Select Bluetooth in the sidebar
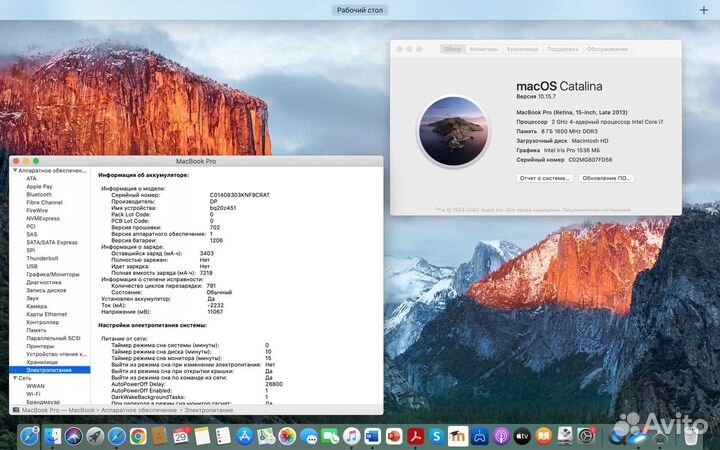Image resolution: width=720 pixels, height=450 pixels. 39,195
